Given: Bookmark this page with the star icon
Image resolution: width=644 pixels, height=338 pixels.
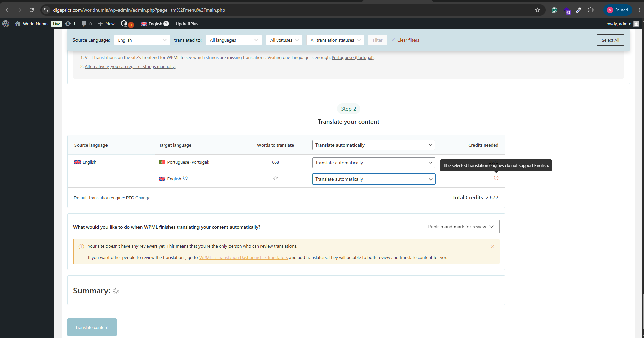Looking at the screenshot, I should point(538,10).
